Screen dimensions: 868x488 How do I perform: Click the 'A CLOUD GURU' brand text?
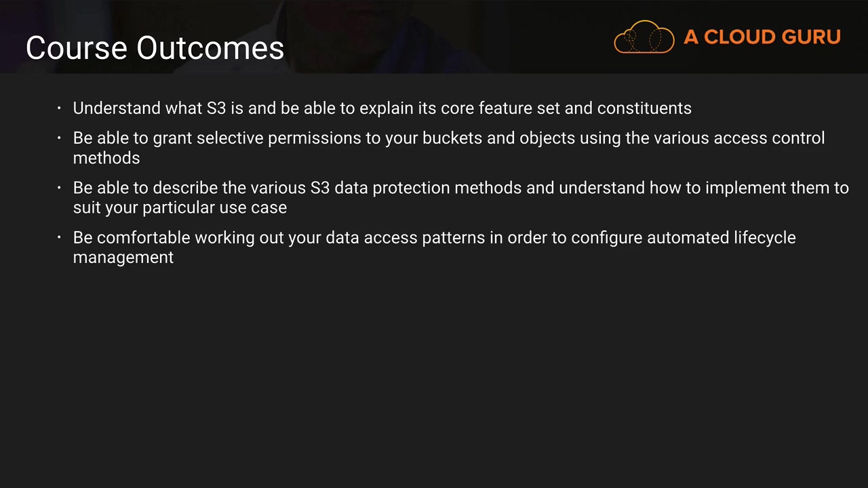pos(762,37)
